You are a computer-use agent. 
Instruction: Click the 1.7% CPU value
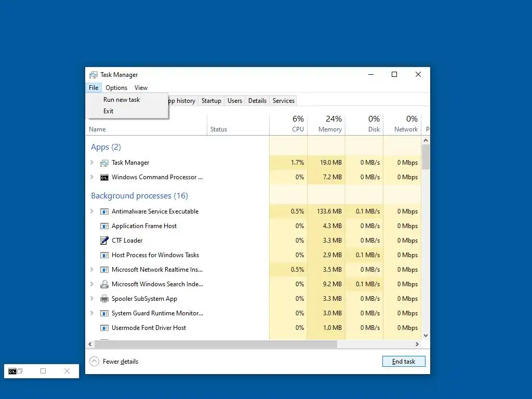coord(298,163)
